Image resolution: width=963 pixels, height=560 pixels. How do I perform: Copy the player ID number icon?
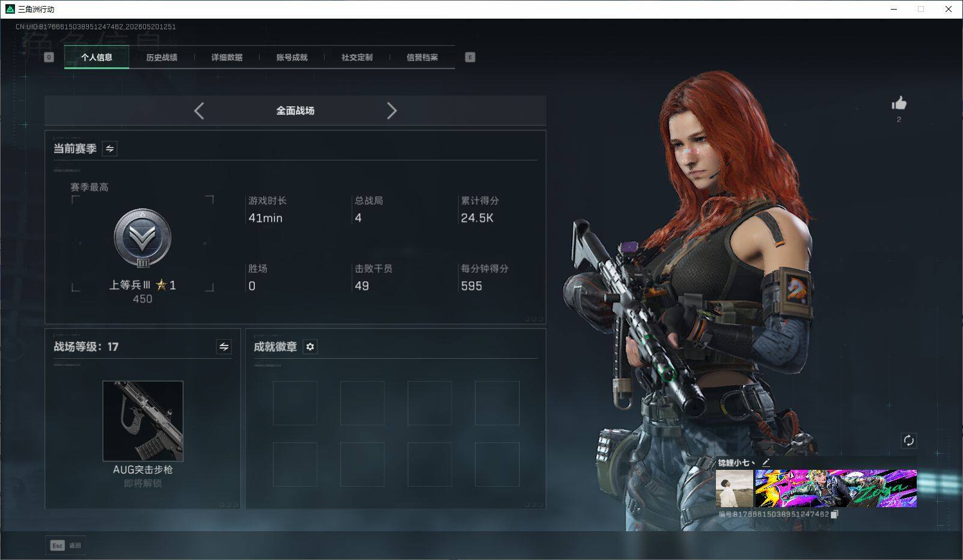[x=834, y=514]
